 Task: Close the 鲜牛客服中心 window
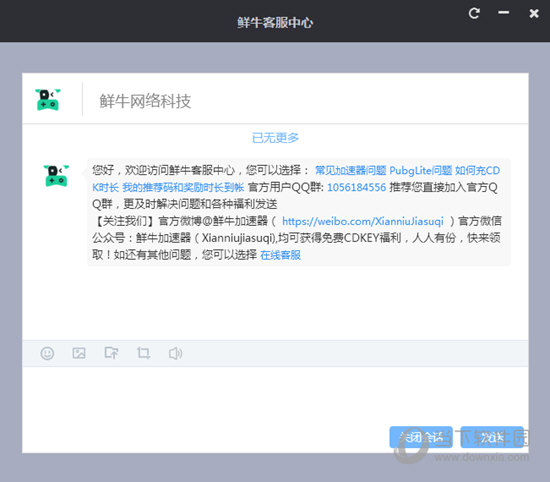(534, 13)
